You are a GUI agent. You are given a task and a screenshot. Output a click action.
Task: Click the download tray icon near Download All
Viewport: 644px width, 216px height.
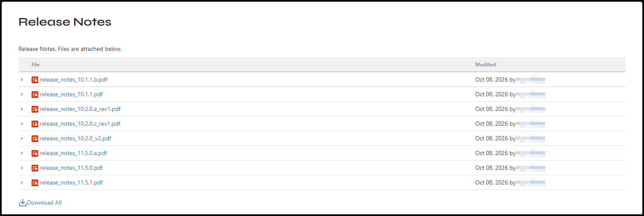[23, 203]
